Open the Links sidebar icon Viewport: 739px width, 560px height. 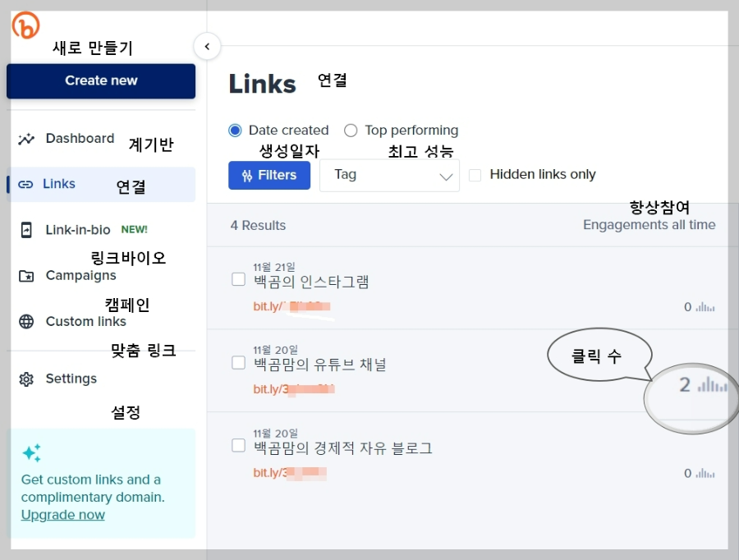(x=25, y=183)
